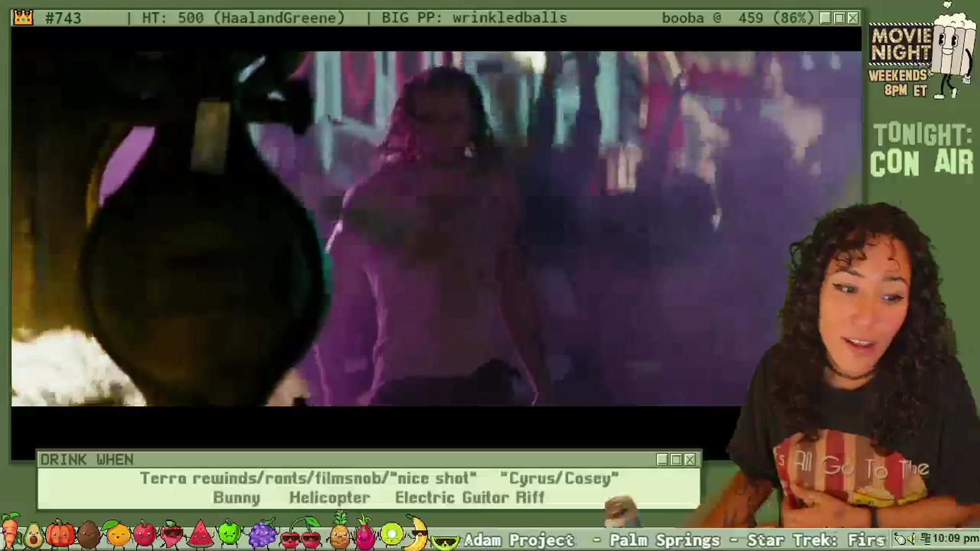Click the DRINK WHEN window title
The width and height of the screenshot is (980, 551).
(87, 460)
